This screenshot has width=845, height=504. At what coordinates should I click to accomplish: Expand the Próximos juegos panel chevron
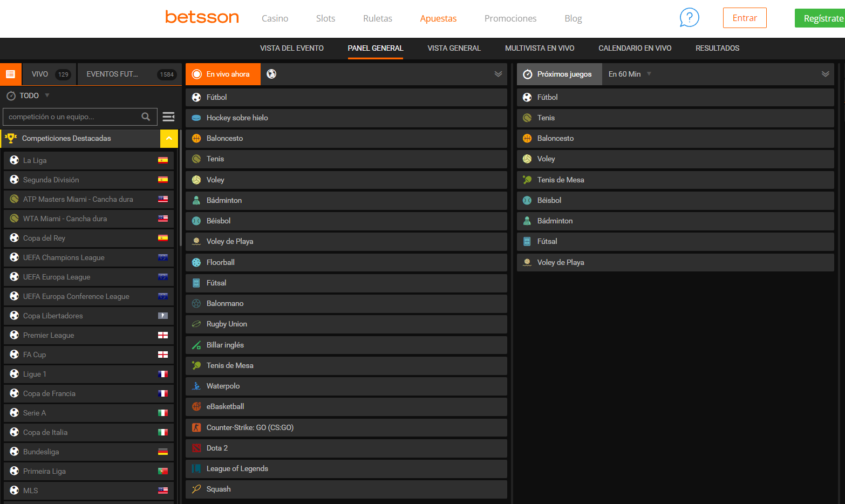tap(826, 74)
